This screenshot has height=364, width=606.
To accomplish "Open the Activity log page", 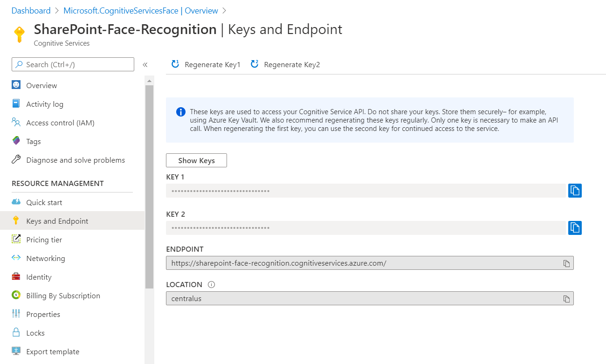I will [x=44, y=104].
